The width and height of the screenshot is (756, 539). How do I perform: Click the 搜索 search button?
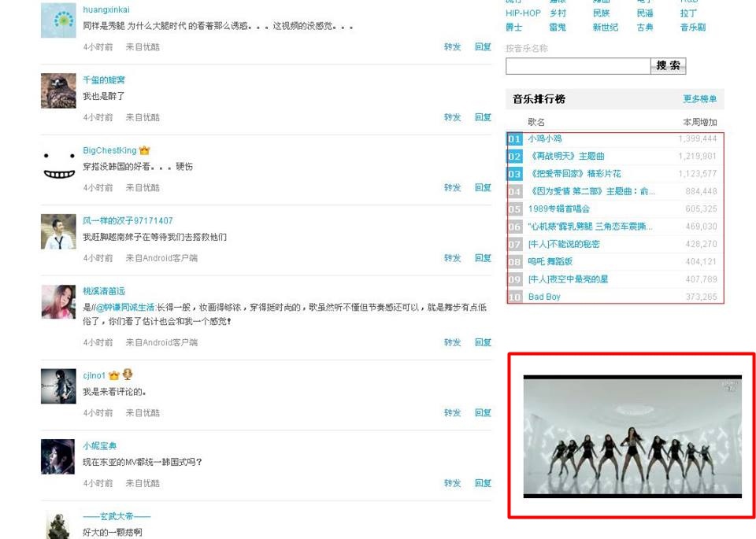click(x=668, y=66)
